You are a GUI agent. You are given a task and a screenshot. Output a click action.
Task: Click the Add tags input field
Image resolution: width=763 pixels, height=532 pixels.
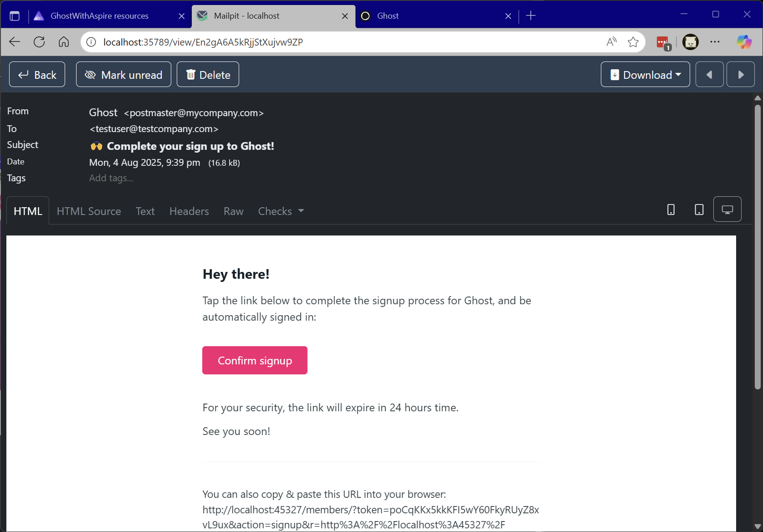[111, 178]
